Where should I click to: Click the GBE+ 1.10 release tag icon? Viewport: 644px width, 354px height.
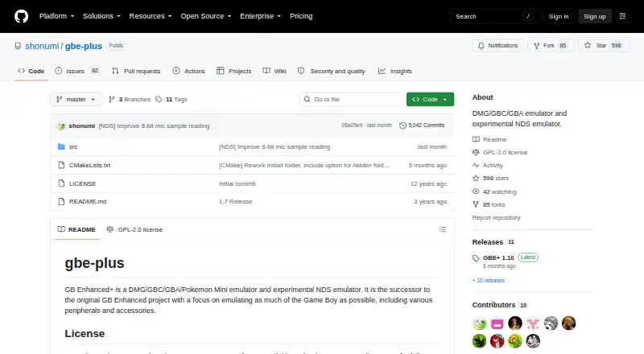pos(476,258)
